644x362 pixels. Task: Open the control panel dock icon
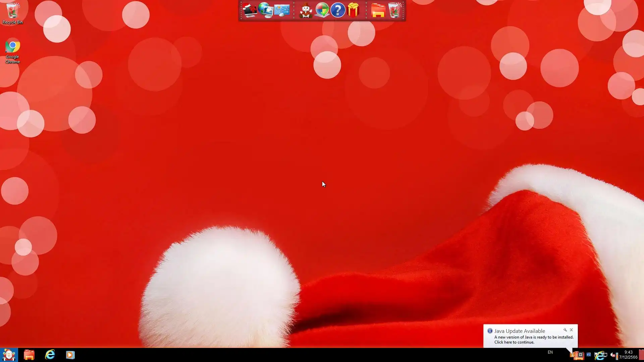[282, 10]
